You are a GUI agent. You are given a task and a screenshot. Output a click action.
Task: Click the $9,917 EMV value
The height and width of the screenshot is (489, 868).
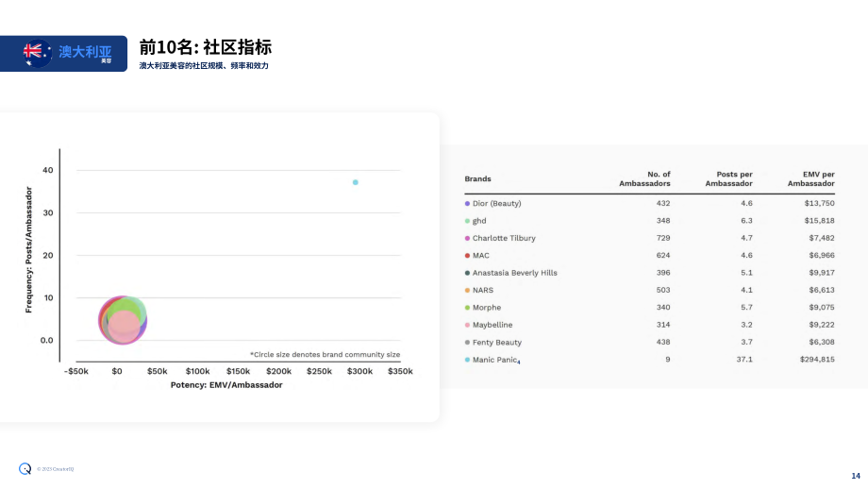[x=822, y=273]
